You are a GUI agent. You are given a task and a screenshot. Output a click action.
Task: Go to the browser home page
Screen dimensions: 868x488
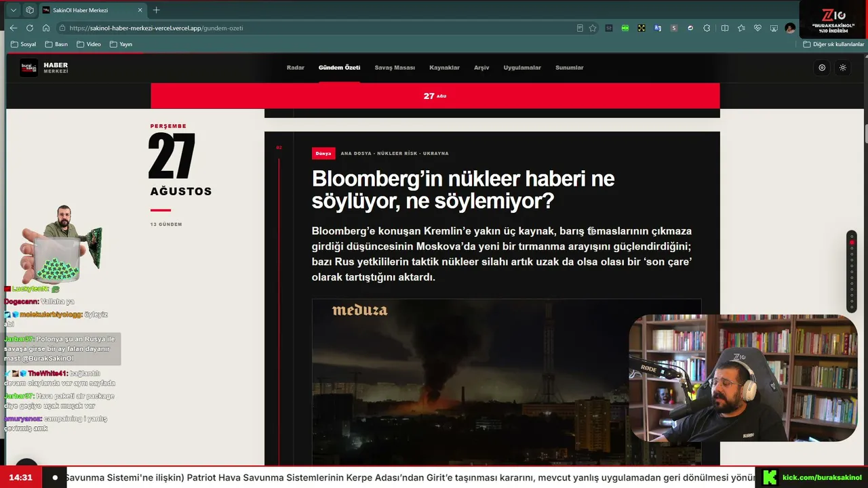pyautogui.click(x=46, y=28)
